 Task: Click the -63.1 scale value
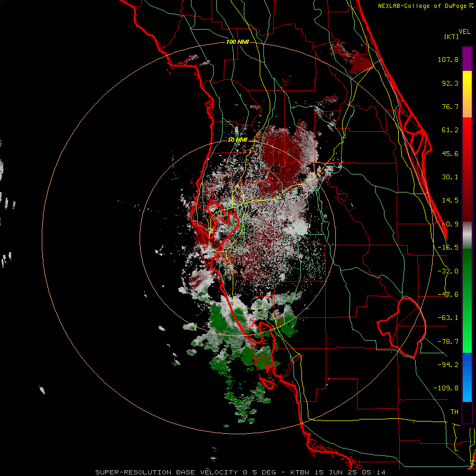click(x=448, y=318)
